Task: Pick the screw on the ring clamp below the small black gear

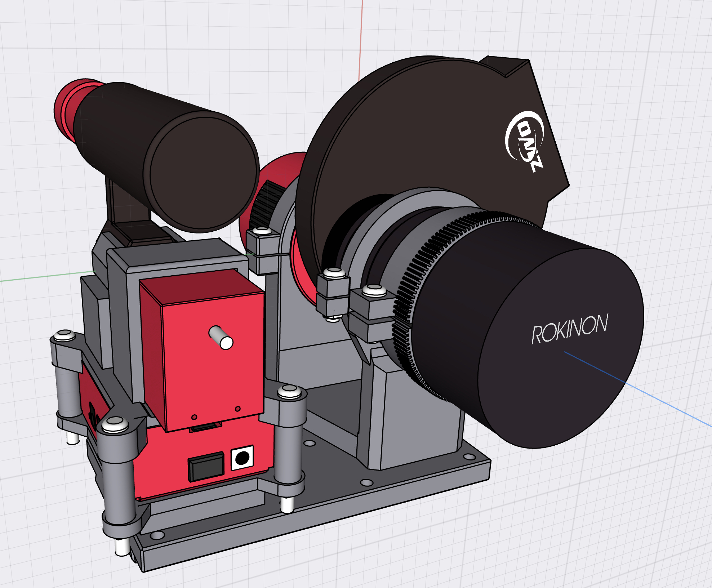Action: point(262,231)
